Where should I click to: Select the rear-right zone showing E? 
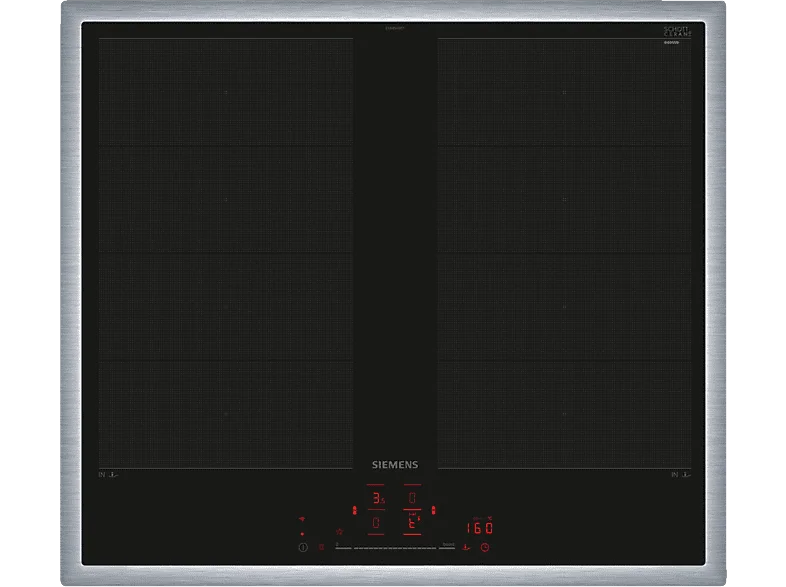point(413,523)
